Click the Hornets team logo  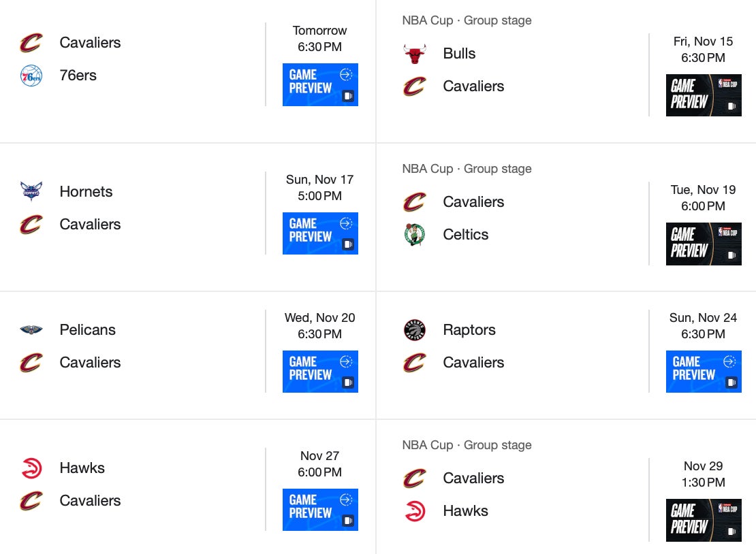31,192
